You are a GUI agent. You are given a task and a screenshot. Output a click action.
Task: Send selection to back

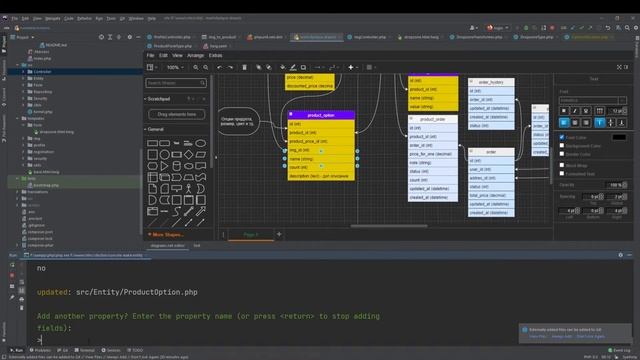pos(269,67)
